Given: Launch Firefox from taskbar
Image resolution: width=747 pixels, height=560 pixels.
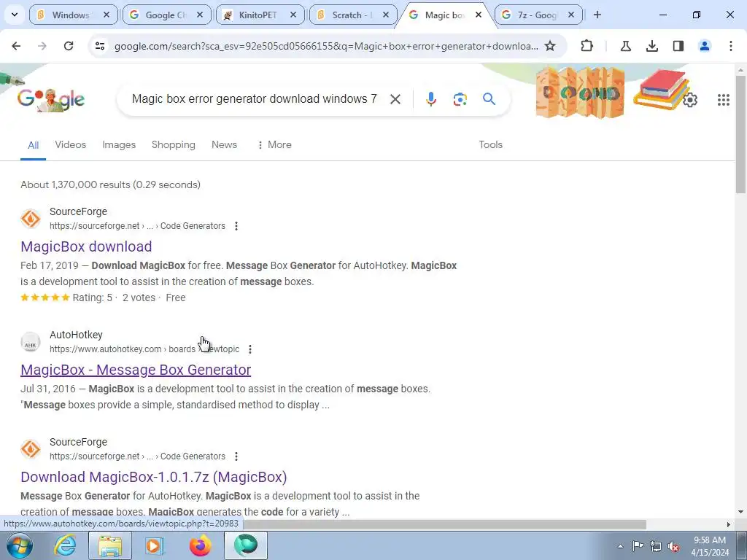Looking at the screenshot, I should pos(200,545).
